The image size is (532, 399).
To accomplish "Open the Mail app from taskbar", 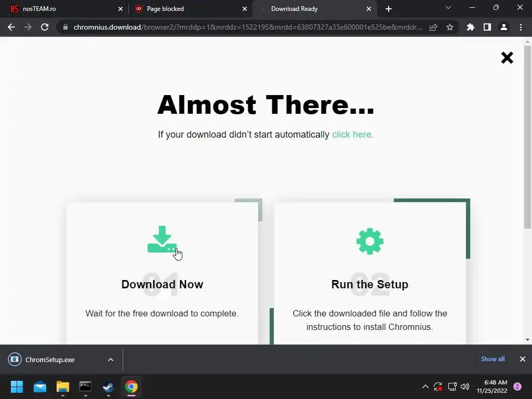I will pos(39,387).
